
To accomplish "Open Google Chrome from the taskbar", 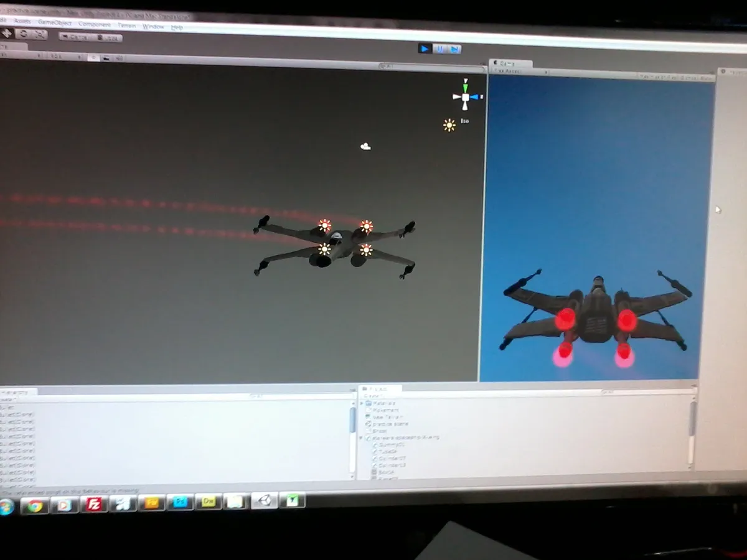I will click(x=35, y=505).
